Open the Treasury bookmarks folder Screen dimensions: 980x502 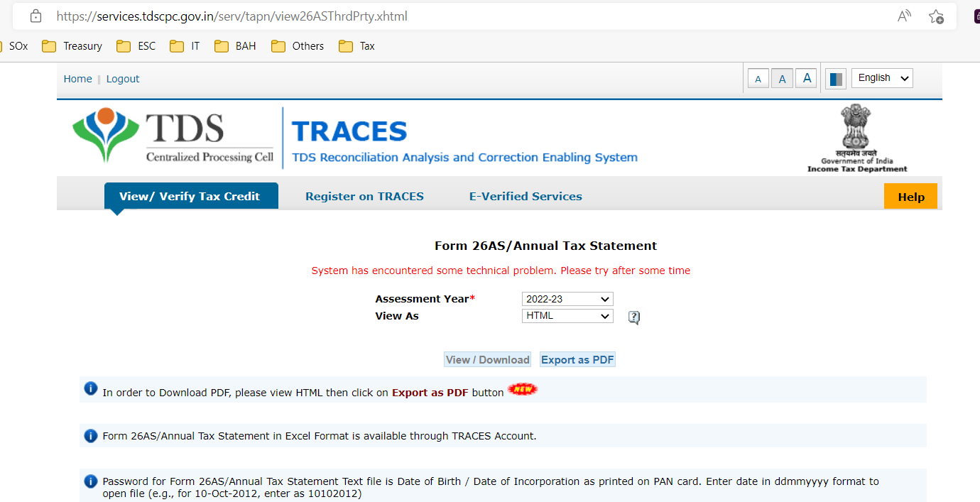point(72,46)
